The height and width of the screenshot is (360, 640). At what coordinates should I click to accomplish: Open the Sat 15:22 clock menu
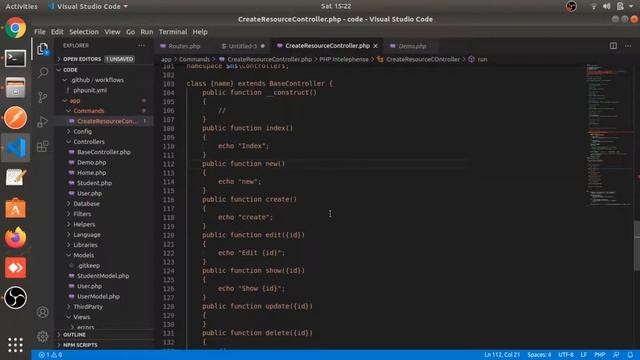coord(336,6)
